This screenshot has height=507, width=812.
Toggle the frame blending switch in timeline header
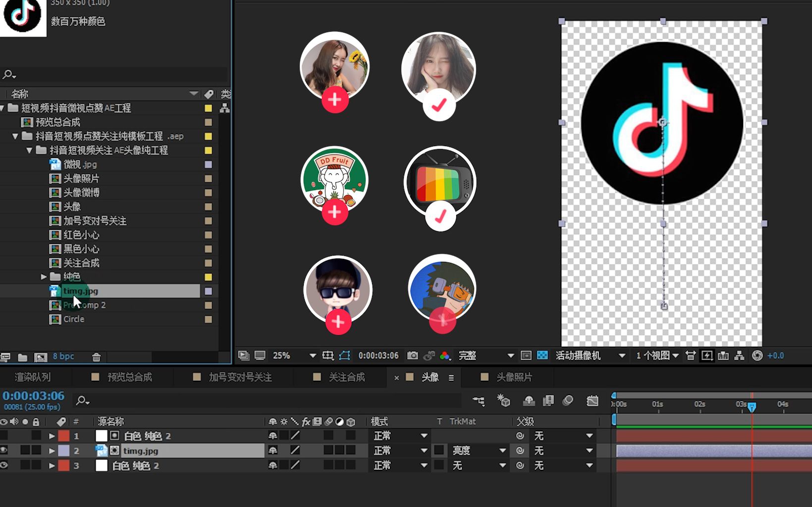tap(548, 401)
